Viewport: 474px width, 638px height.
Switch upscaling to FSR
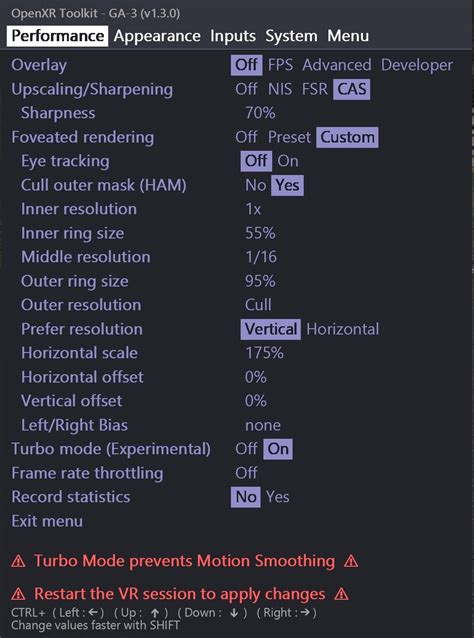[315, 89]
